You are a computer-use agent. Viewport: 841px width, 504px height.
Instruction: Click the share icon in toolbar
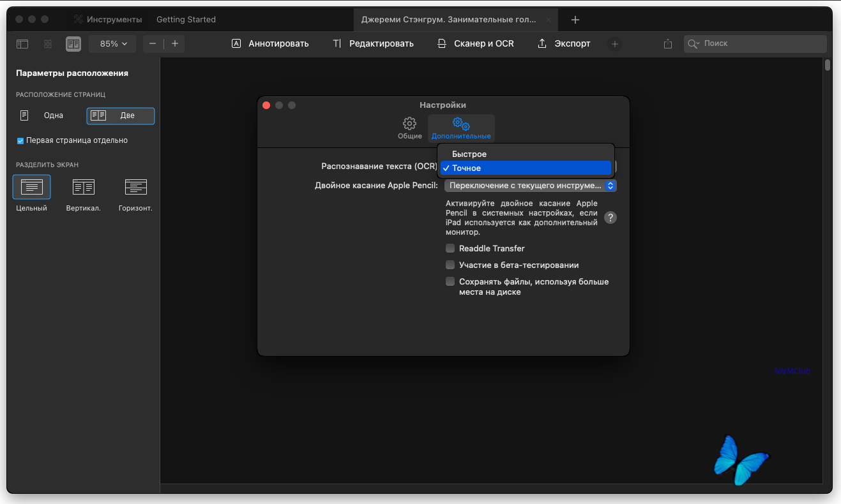668,44
